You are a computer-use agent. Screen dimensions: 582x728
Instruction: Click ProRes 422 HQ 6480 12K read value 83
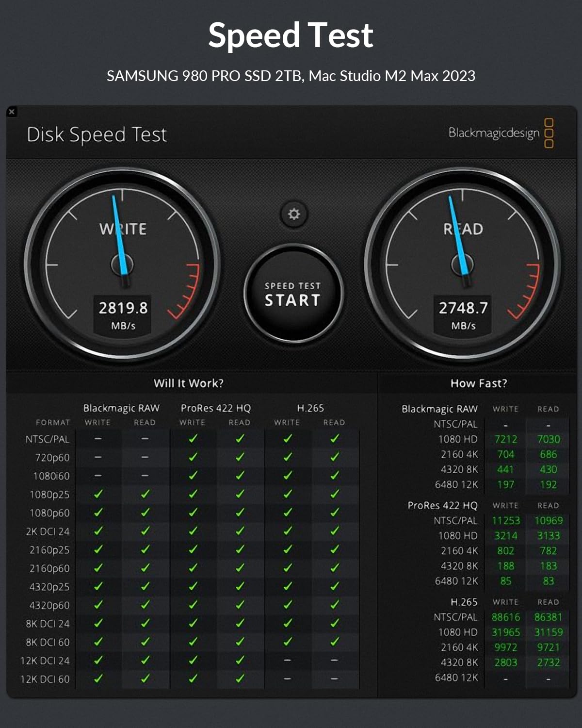click(x=549, y=581)
